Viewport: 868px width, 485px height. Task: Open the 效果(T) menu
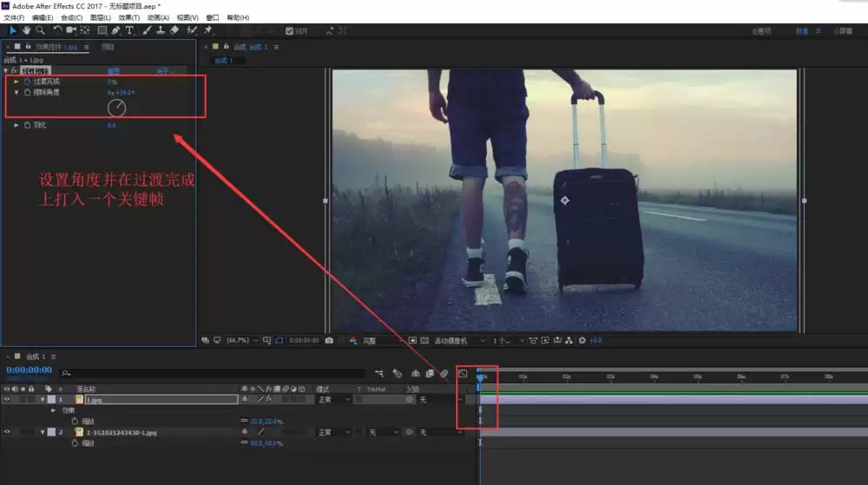[x=129, y=17]
